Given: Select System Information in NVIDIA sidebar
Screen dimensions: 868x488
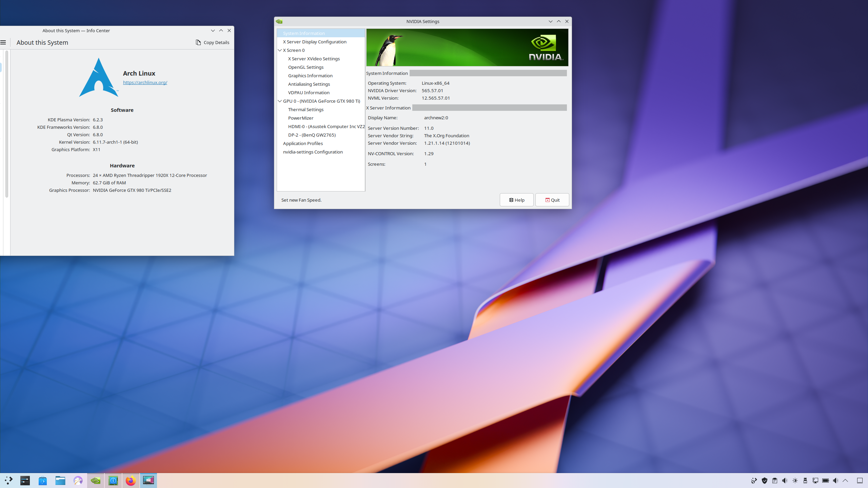Looking at the screenshot, I should [321, 33].
